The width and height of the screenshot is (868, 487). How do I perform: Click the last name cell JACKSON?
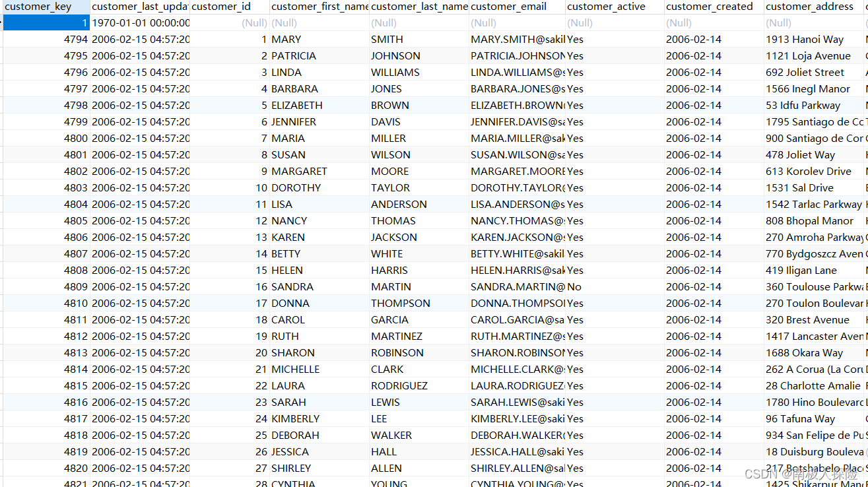419,237
